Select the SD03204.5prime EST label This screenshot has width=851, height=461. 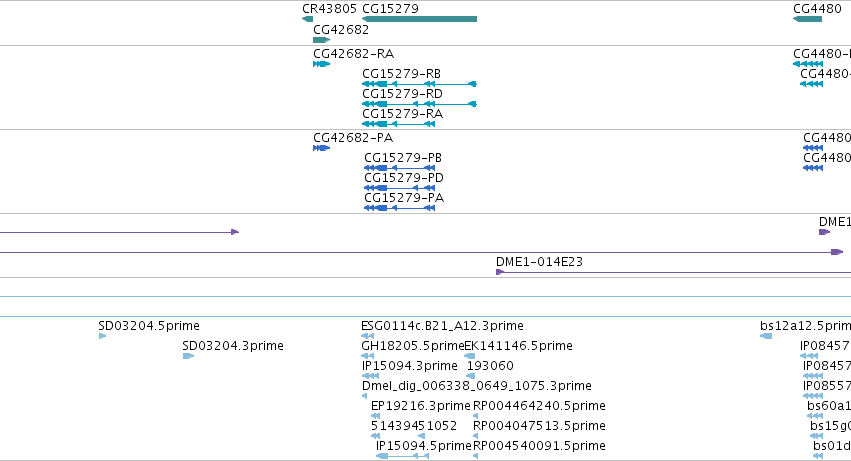coord(149,326)
